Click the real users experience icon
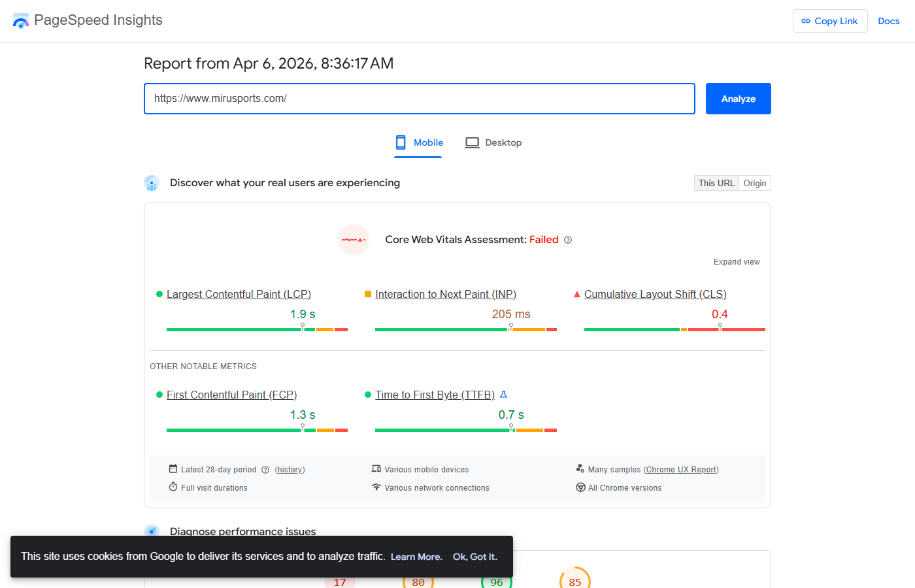The image size is (915, 588). click(152, 183)
